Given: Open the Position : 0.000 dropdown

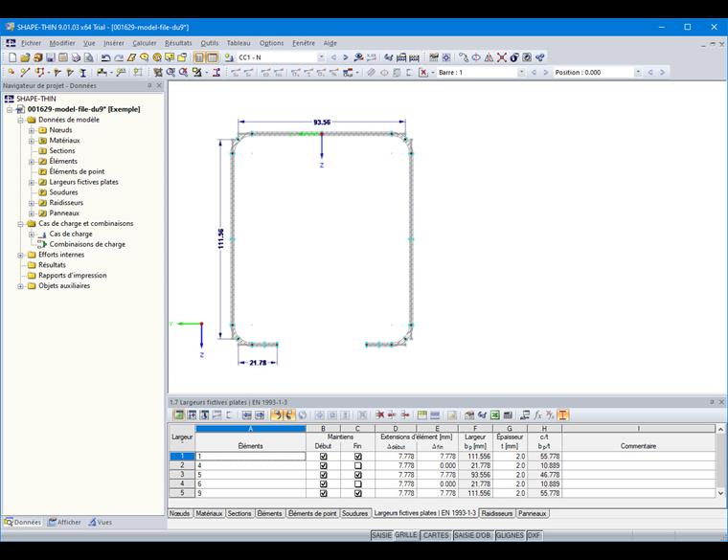Looking at the screenshot, I should click(x=638, y=73).
